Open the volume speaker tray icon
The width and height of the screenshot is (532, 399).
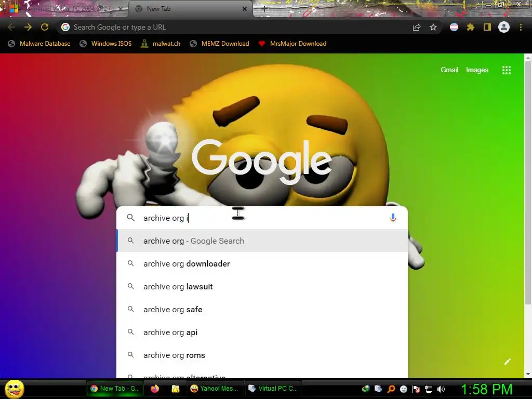click(x=441, y=389)
